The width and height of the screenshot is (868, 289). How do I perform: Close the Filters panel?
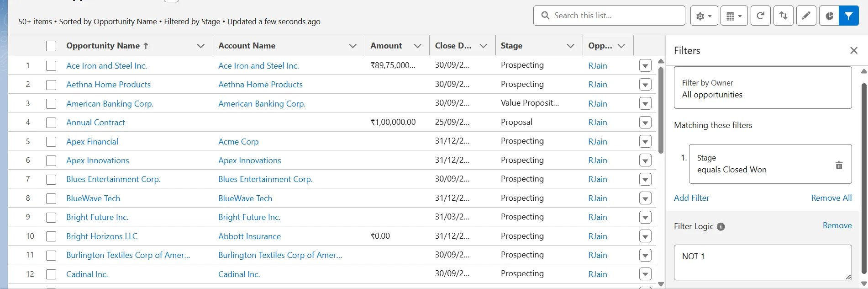(x=853, y=50)
